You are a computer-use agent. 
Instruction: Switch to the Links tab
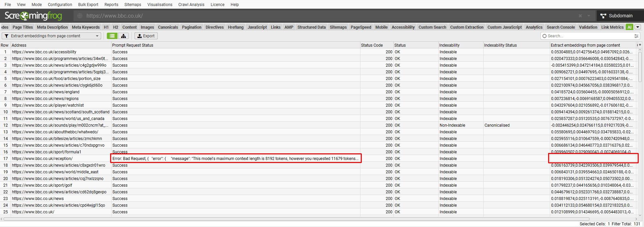click(x=276, y=27)
